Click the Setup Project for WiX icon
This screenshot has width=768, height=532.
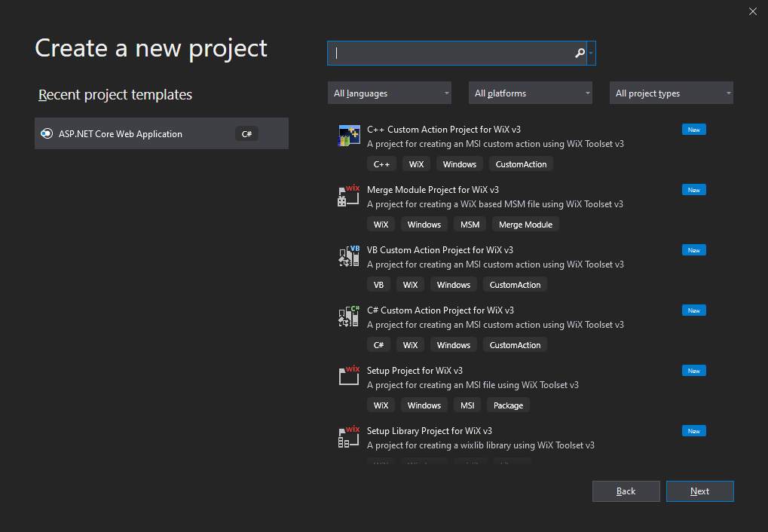click(x=348, y=376)
